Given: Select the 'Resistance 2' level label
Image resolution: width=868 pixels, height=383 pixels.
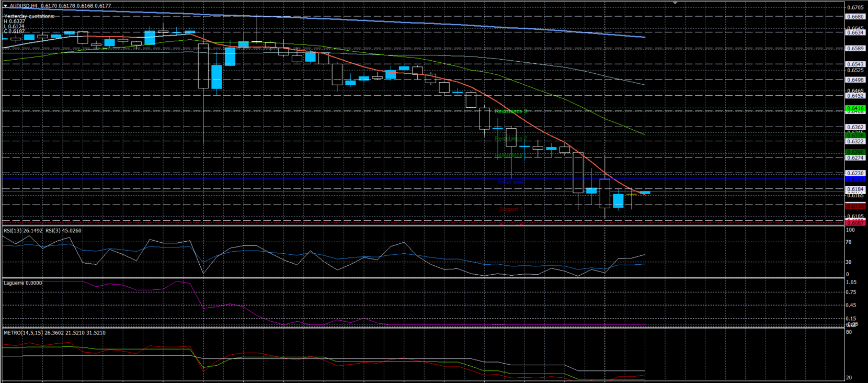Looking at the screenshot, I should tap(510, 138).
